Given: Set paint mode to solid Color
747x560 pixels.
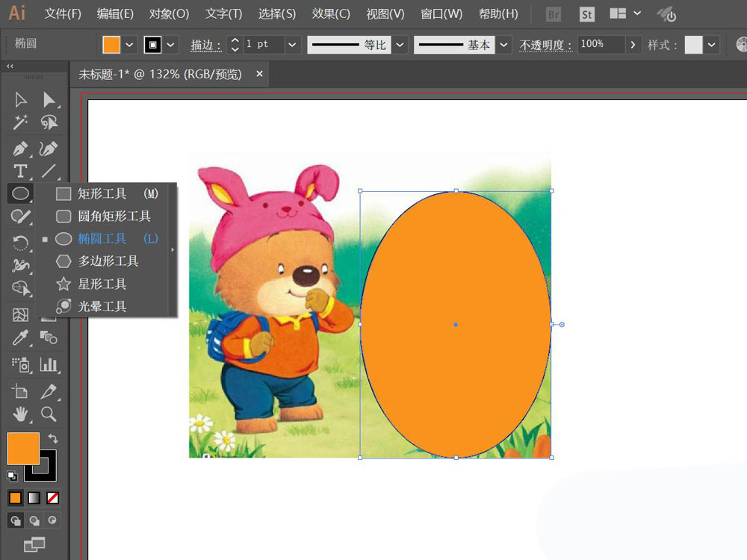Looking at the screenshot, I should 15,498.
